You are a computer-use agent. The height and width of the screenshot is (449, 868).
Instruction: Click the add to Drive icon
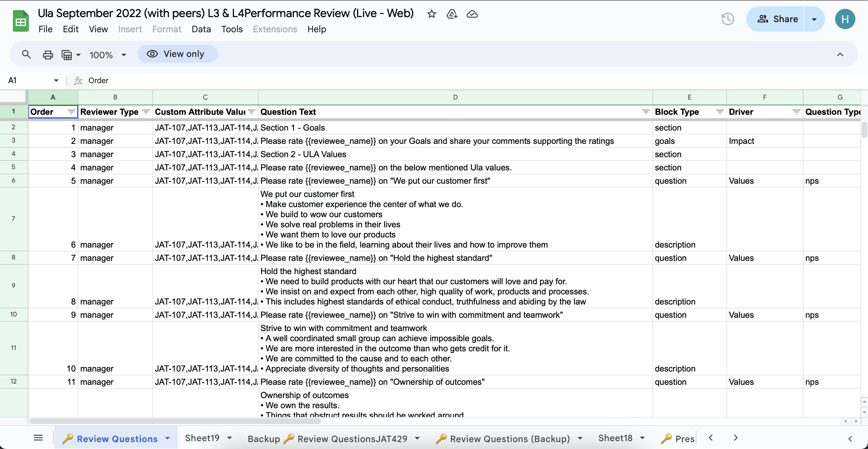pos(451,14)
